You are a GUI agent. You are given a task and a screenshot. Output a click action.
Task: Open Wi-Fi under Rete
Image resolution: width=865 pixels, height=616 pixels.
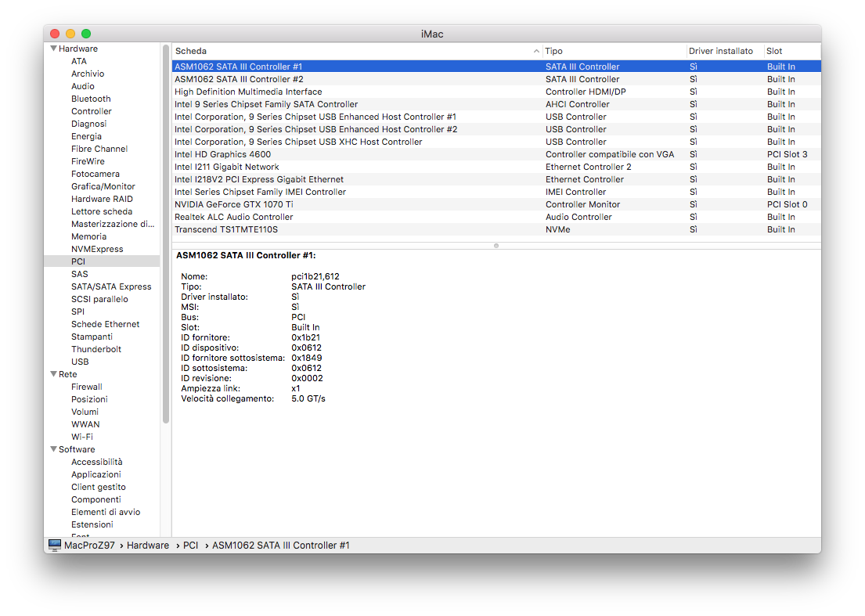click(x=82, y=437)
